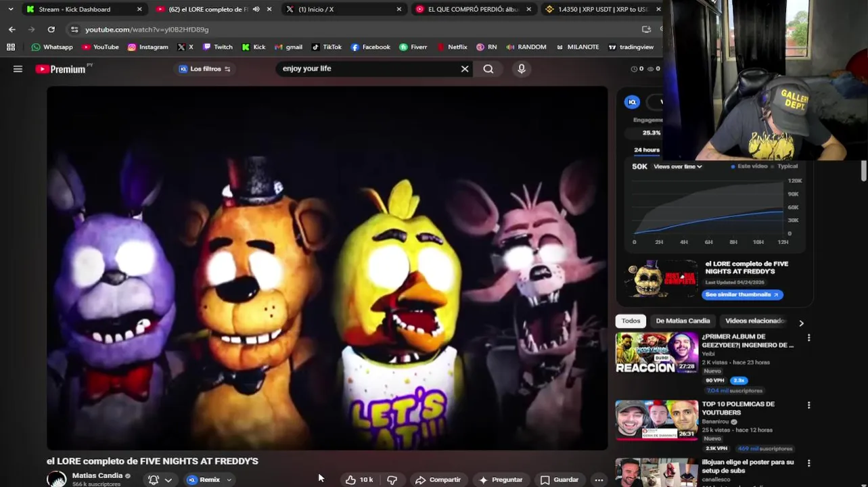Open the Whatsapp bookmark
The width and height of the screenshot is (868, 487).
(52, 47)
